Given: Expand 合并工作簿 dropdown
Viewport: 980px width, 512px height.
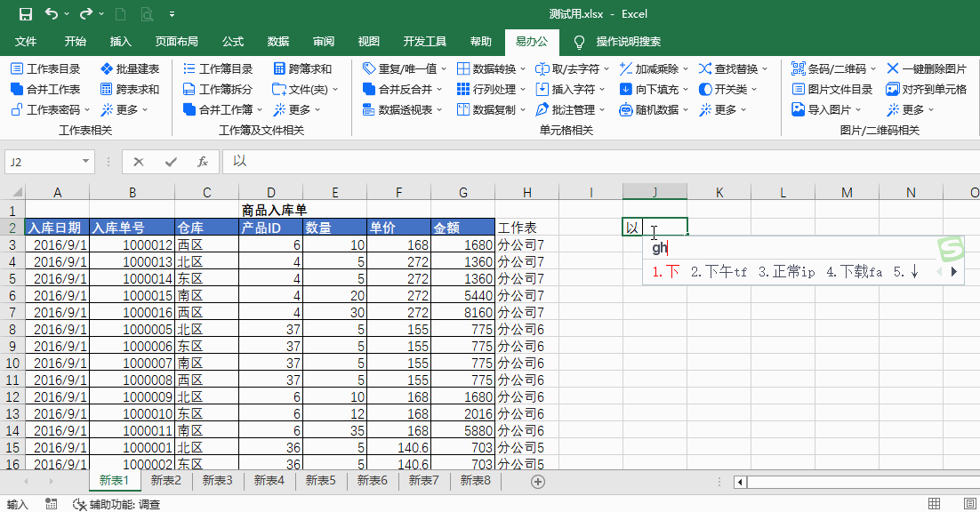Looking at the screenshot, I should coord(260,110).
